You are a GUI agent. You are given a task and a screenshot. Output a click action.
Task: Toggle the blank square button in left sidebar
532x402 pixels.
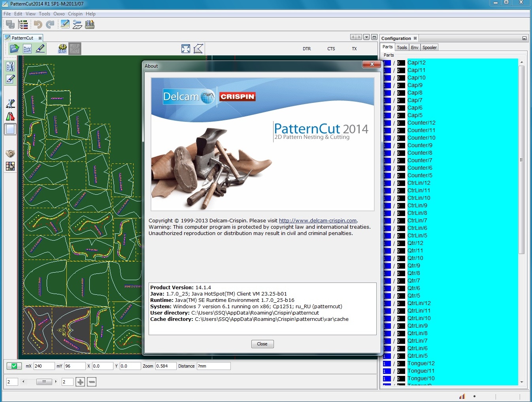pos(10,129)
